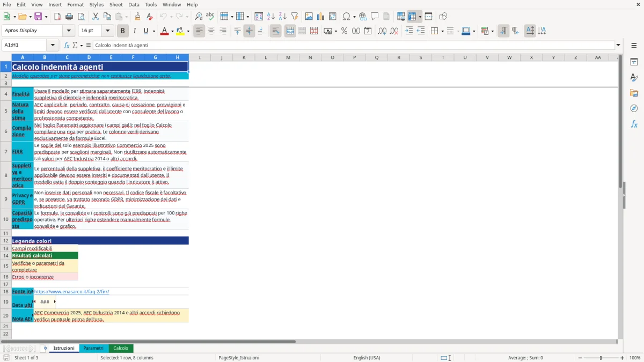
Task: Click the Insert Chart icon
Action: pos(321,17)
